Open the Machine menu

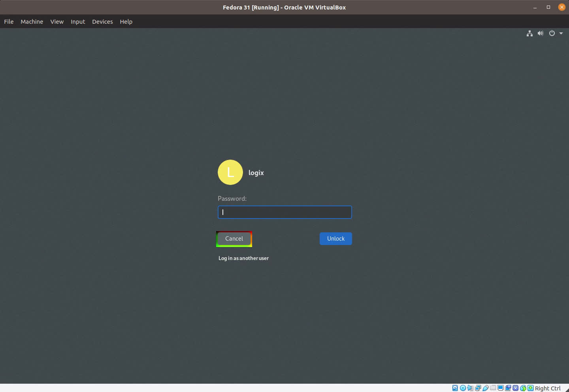click(x=32, y=22)
